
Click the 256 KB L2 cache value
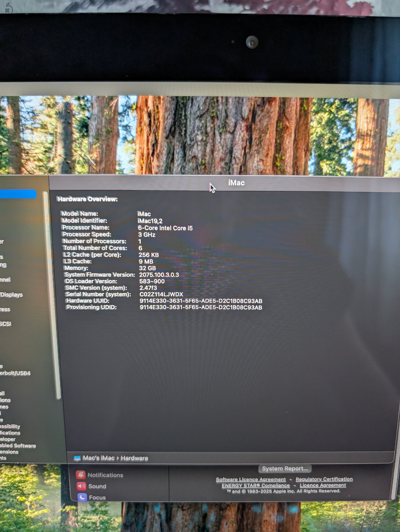[149, 255]
